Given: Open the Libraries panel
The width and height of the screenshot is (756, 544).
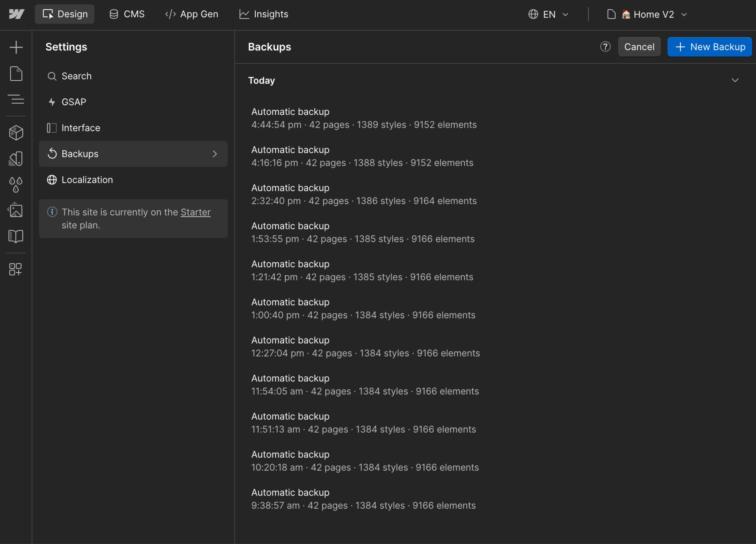Looking at the screenshot, I should click(x=16, y=236).
